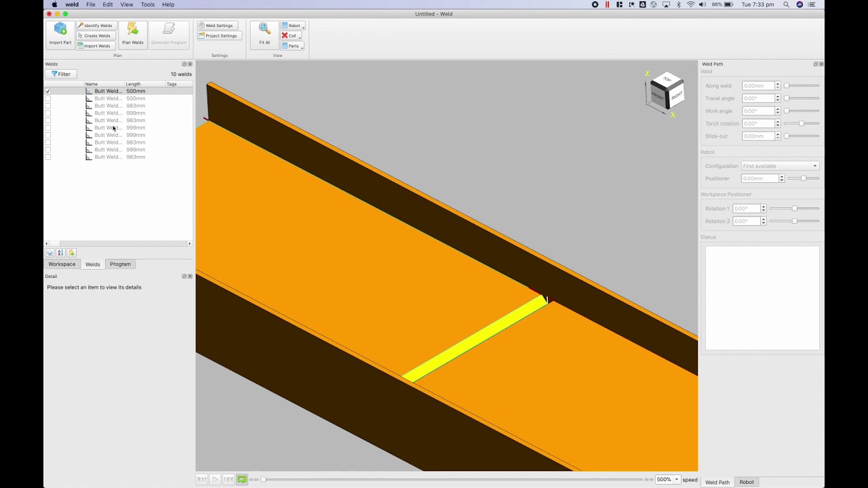Open the Robot view dropdown

click(x=293, y=26)
